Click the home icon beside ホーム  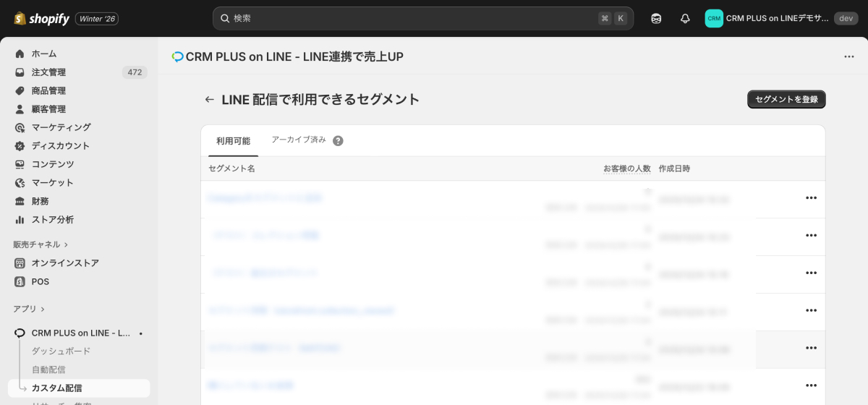20,54
